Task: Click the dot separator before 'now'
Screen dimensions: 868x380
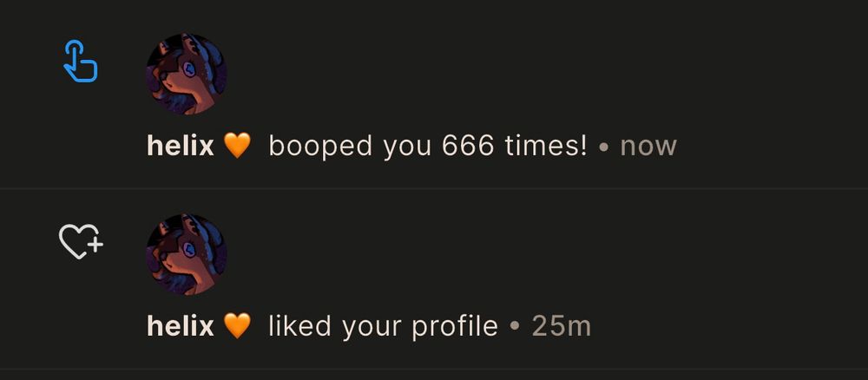Action: point(604,147)
